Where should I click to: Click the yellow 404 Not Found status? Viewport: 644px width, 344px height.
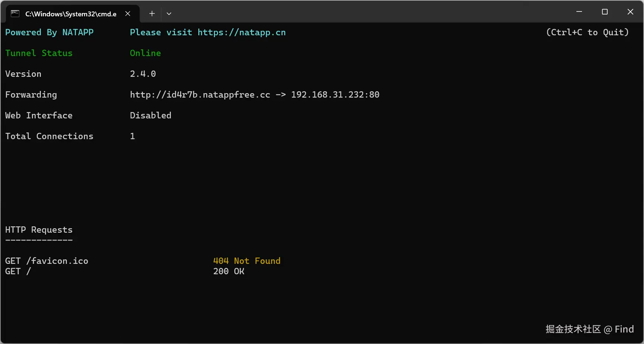(247, 261)
